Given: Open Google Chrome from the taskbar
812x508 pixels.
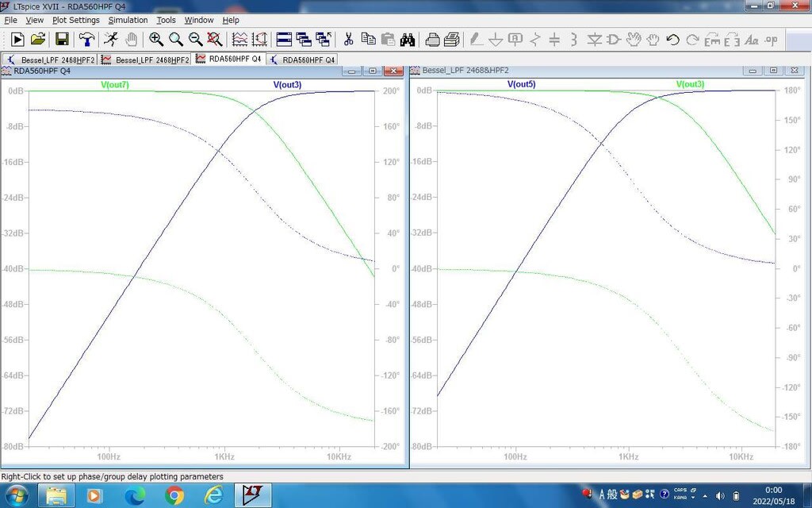Looking at the screenshot, I should click(174, 495).
